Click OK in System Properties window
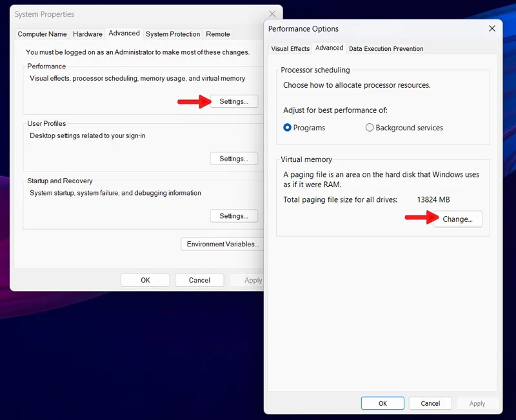 [x=145, y=280]
